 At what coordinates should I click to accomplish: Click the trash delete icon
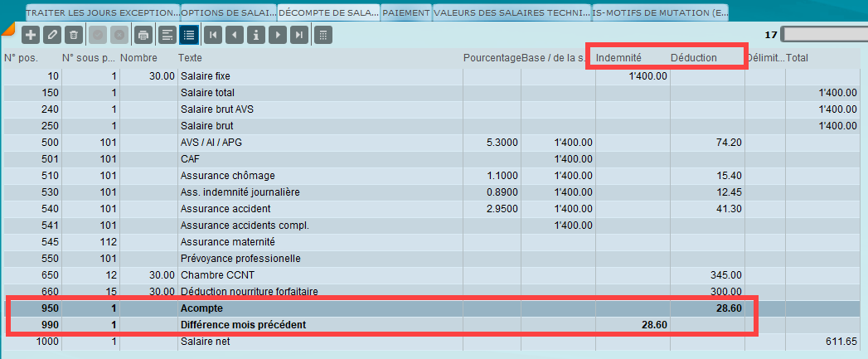(73, 35)
